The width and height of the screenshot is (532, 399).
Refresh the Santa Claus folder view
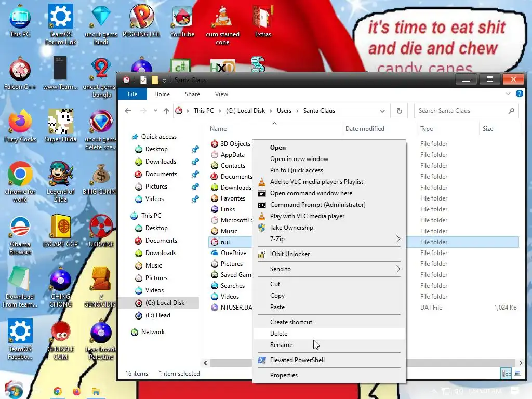(x=400, y=111)
